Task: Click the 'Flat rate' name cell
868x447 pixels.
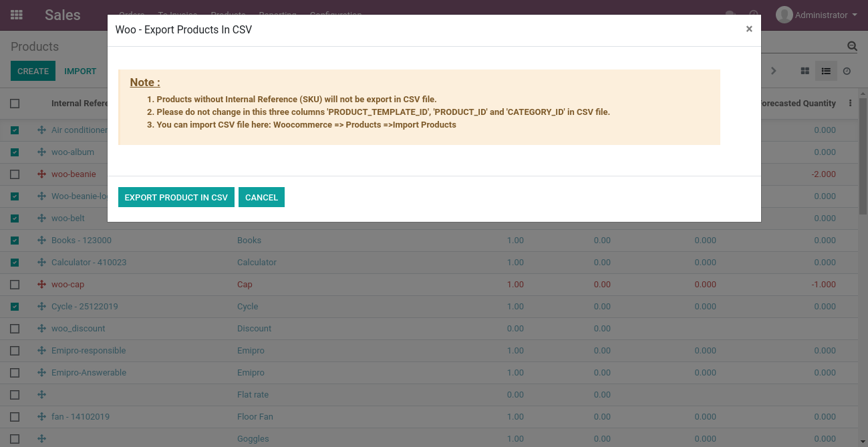Action: click(253, 395)
